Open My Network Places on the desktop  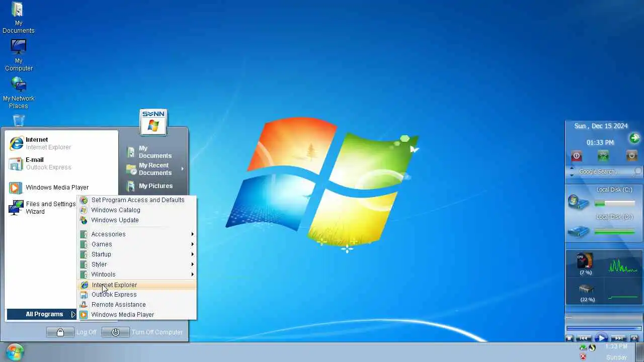pos(19,93)
